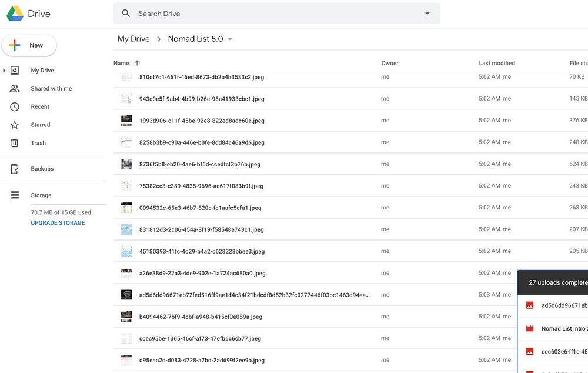The height and width of the screenshot is (373, 588).
Task: Expand the My Drive tree arrow
Action: [5, 71]
